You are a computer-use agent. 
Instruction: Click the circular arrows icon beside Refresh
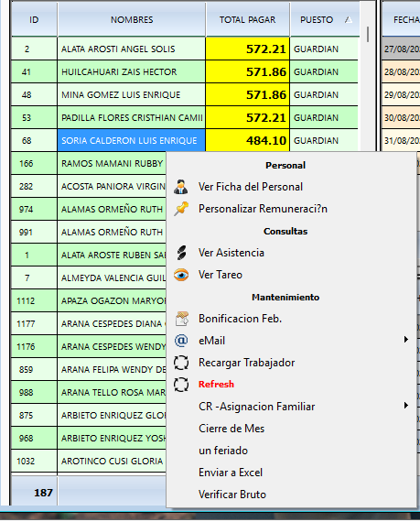pyautogui.click(x=181, y=385)
